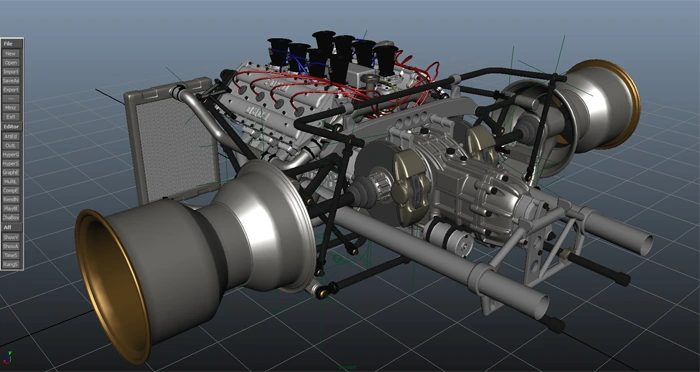Open the HyperS hypershade button

(11, 163)
